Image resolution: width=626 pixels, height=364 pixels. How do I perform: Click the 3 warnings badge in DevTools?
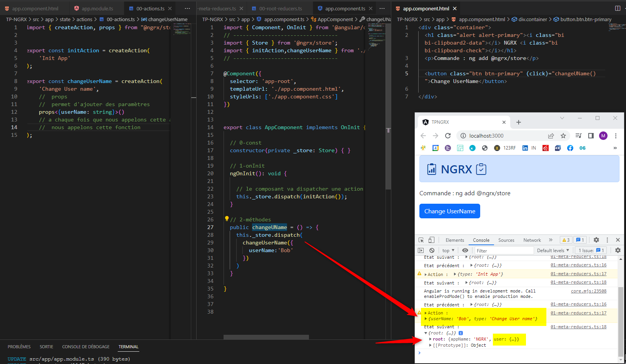coord(566,240)
